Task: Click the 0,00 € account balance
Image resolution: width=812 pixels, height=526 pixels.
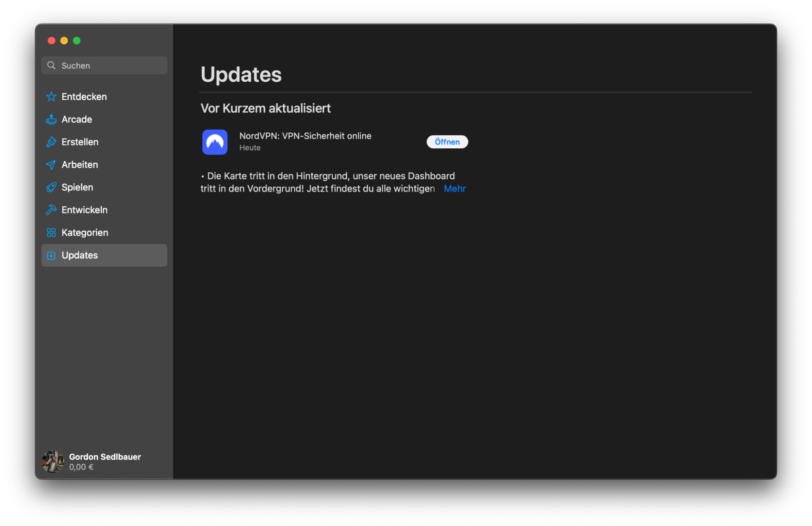Action: 81,467
